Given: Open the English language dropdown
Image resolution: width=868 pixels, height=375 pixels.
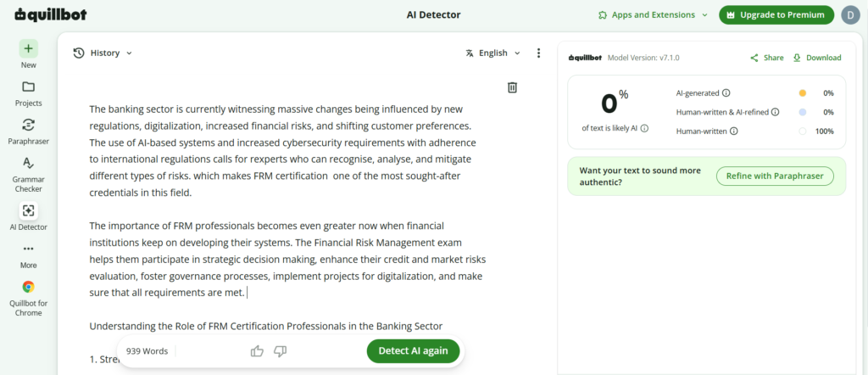Looking at the screenshot, I should (x=493, y=53).
